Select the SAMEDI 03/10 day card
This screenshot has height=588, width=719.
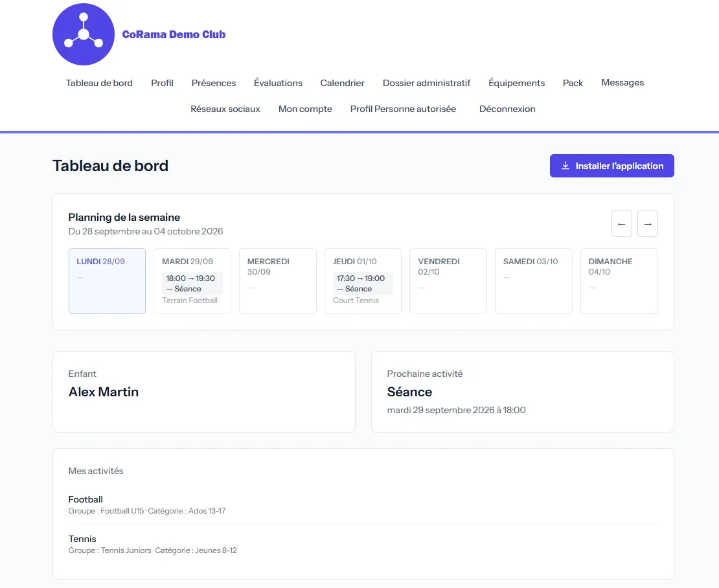point(533,281)
